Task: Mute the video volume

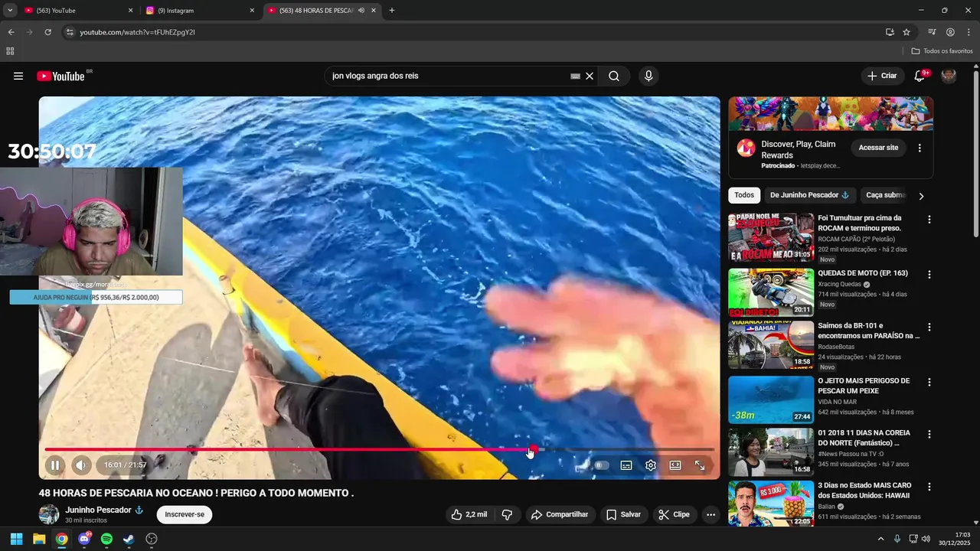Action: click(x=81, y=465)
